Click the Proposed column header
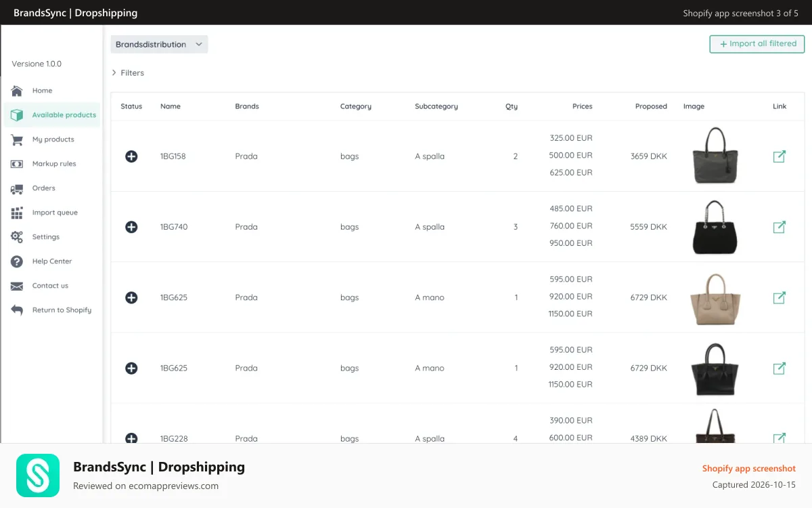Viewport: 812px width, 508px height. [651, 106]
